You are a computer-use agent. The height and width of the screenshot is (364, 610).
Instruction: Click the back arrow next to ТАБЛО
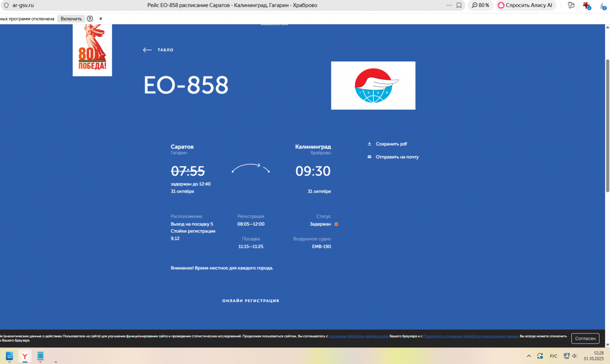[x=147, y=50]
